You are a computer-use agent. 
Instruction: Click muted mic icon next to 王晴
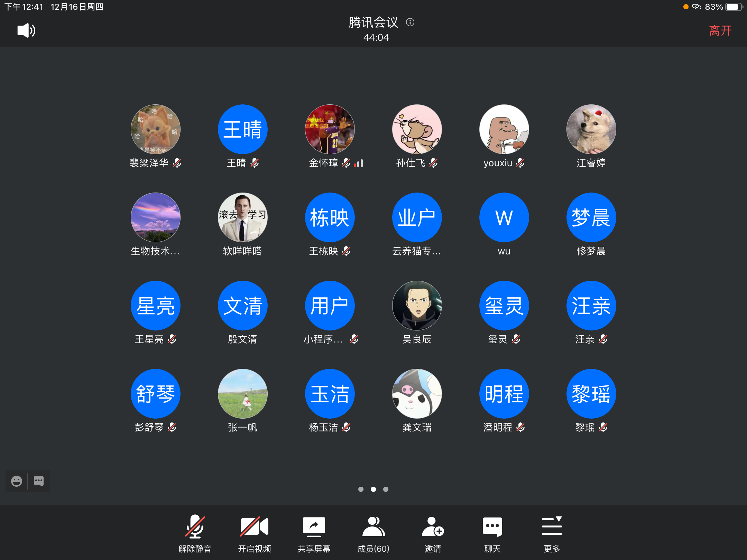255,163
